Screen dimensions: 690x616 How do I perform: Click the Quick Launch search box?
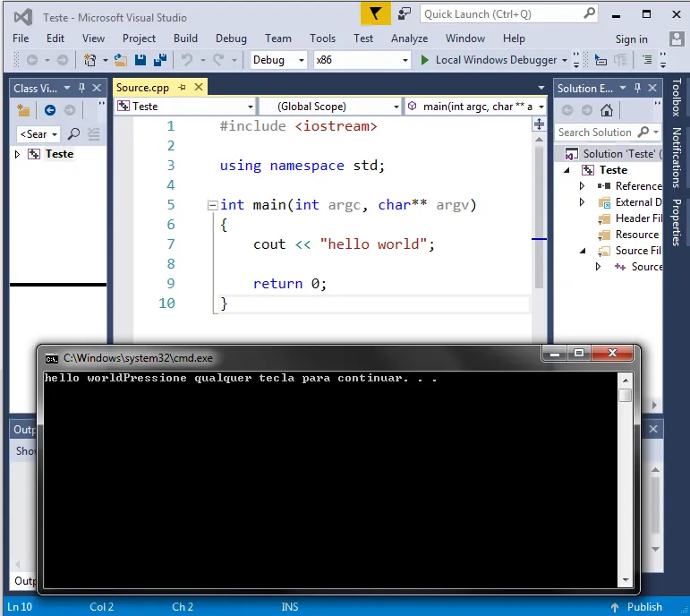pos(501,13)
